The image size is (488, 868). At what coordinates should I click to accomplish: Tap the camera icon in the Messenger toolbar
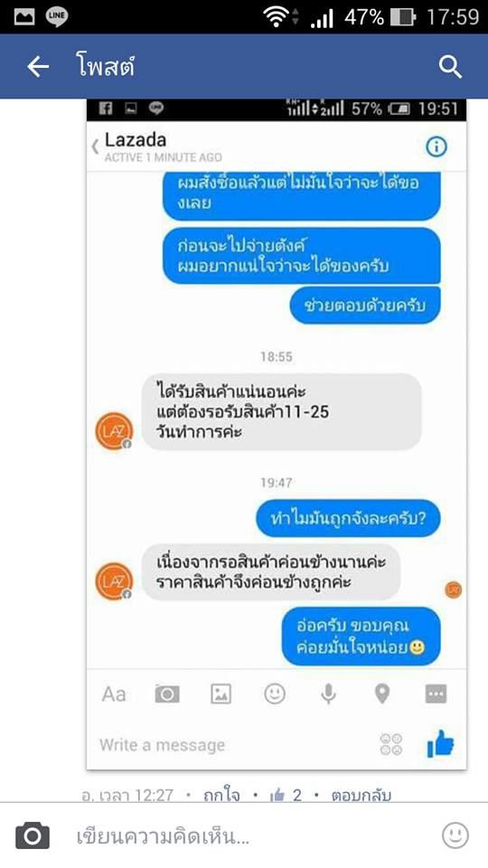(x=167, y=693)
